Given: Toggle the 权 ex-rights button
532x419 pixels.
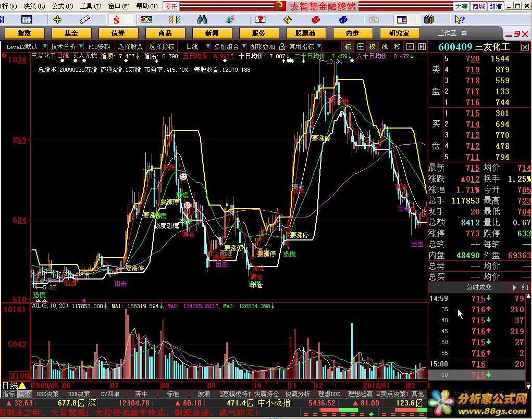Looking at the screenshot, I should (x=372, y=46).
